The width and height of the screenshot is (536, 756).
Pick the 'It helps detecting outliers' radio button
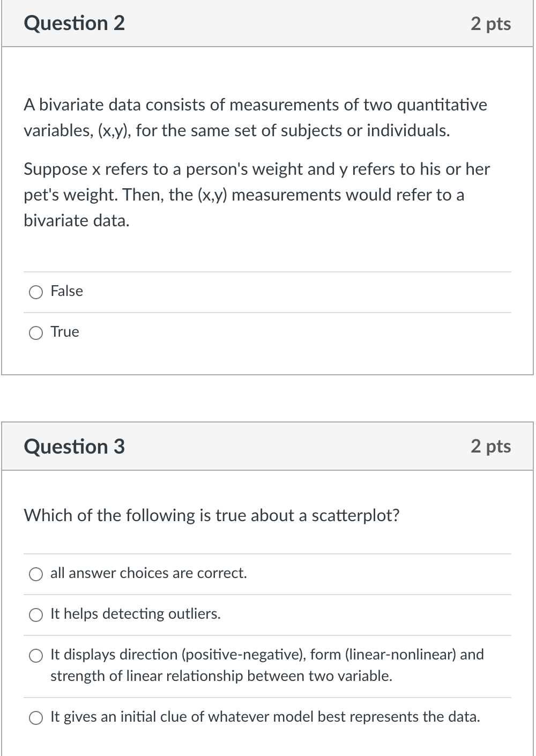(x=36, y=615)
